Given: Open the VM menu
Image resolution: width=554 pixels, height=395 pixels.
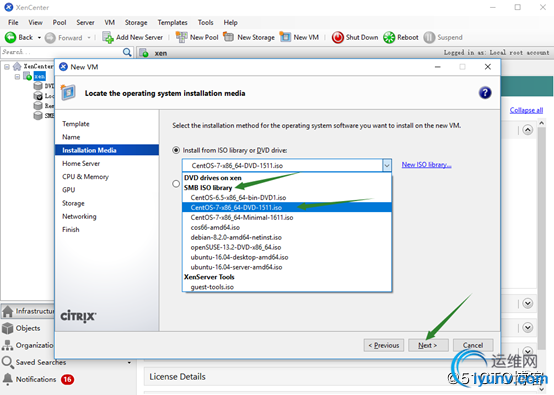Looking at the screenshot, I should click(x=110, y=22).
